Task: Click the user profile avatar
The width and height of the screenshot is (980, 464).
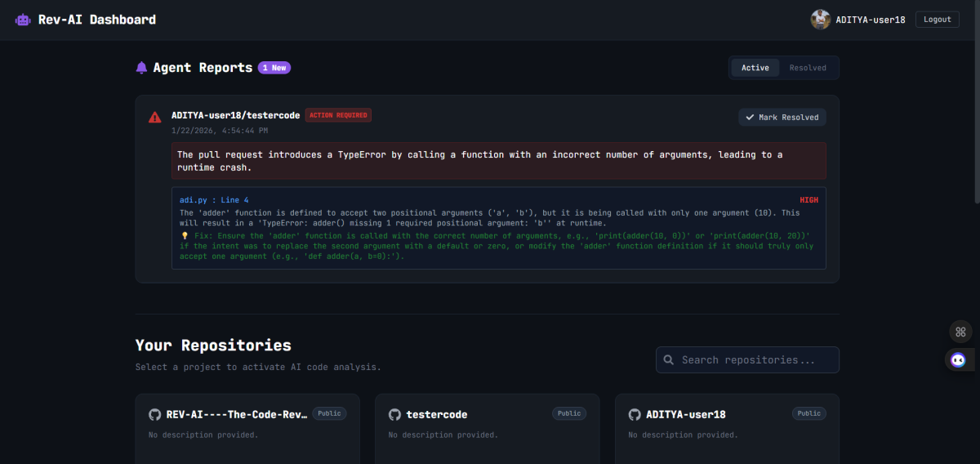Action: pos(820,20)
